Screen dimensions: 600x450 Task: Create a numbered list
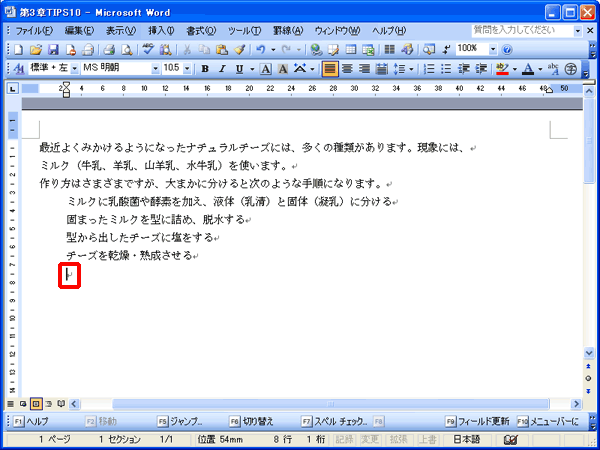coord(429,69)
